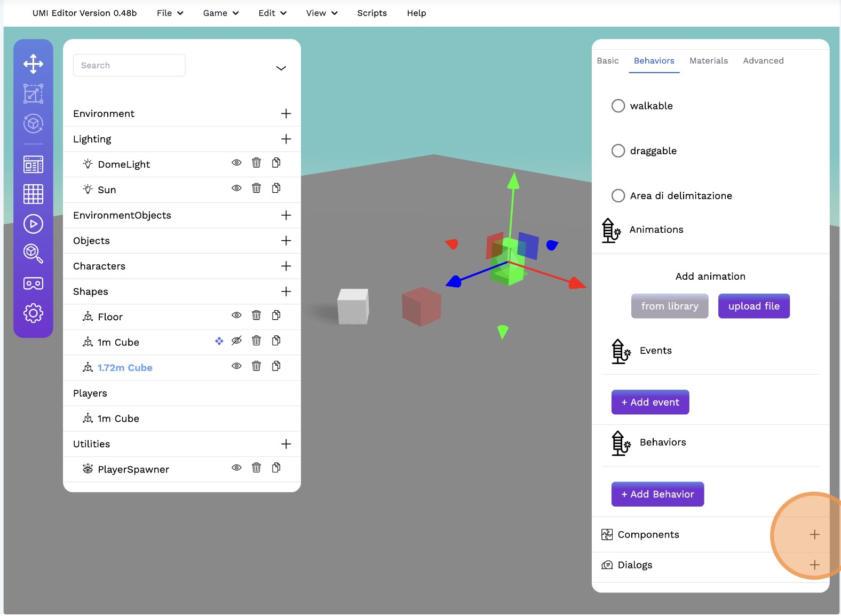Delete the Floor shape
Image resolution: width=841 pixels, height=616 pixels.
click(x=256, y=315)
